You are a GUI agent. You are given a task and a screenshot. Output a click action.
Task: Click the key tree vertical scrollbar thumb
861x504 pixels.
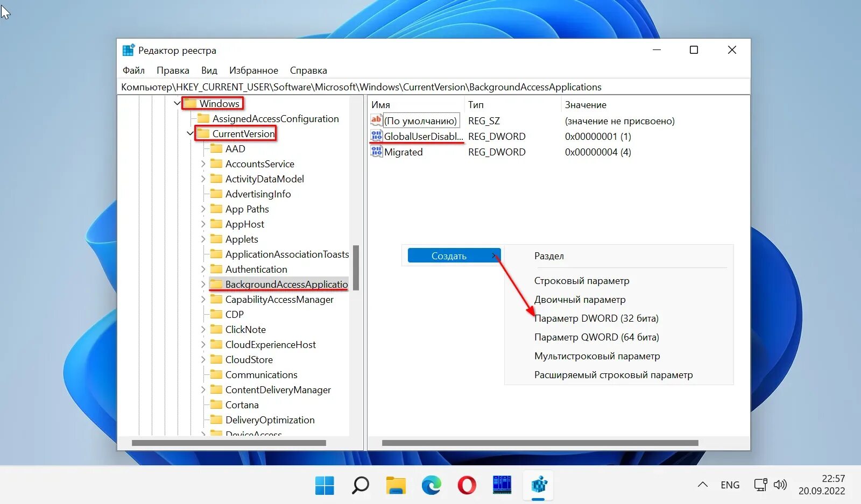[356, 267]
